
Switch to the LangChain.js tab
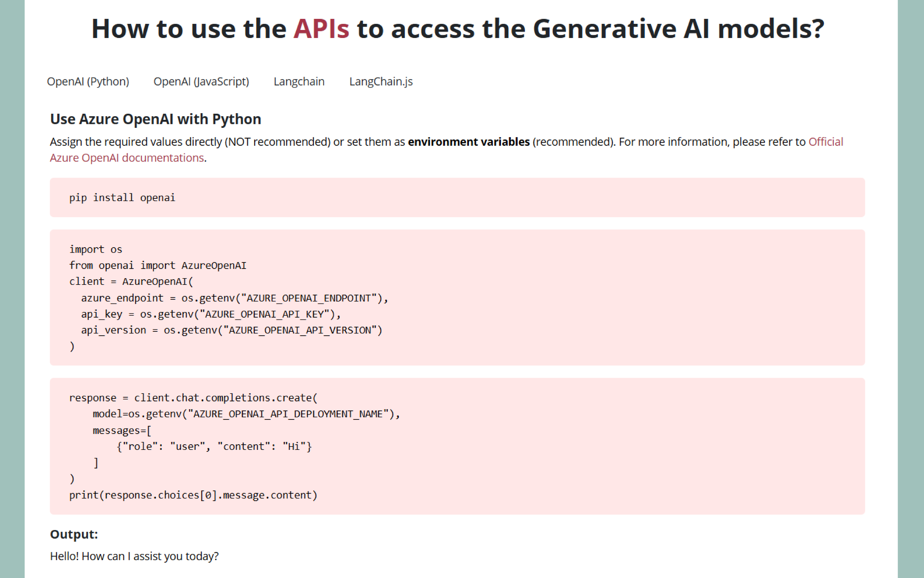tap(381, 82)
